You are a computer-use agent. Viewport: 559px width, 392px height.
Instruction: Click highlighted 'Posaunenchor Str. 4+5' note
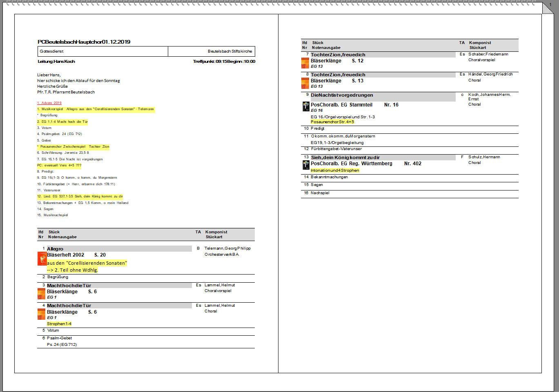[x=332, y=122]
